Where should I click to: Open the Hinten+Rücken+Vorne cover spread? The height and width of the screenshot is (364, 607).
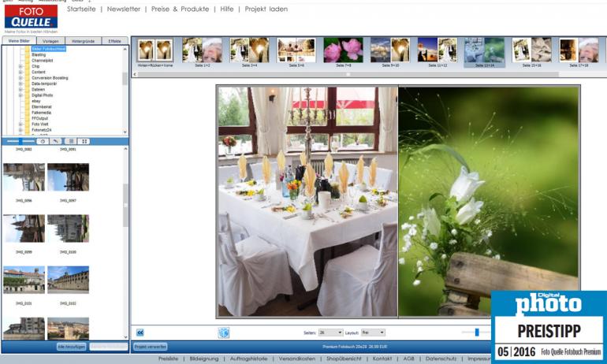point(155,53)
